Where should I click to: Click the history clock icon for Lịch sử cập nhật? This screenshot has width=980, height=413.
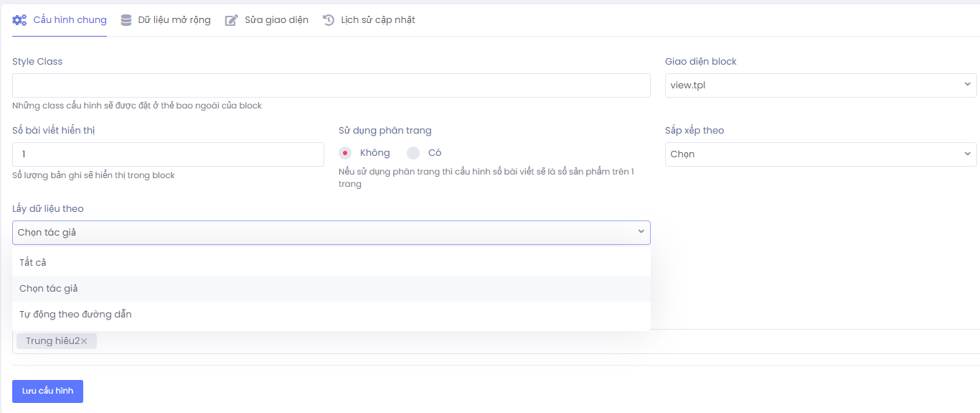click(x=329, y=20)
